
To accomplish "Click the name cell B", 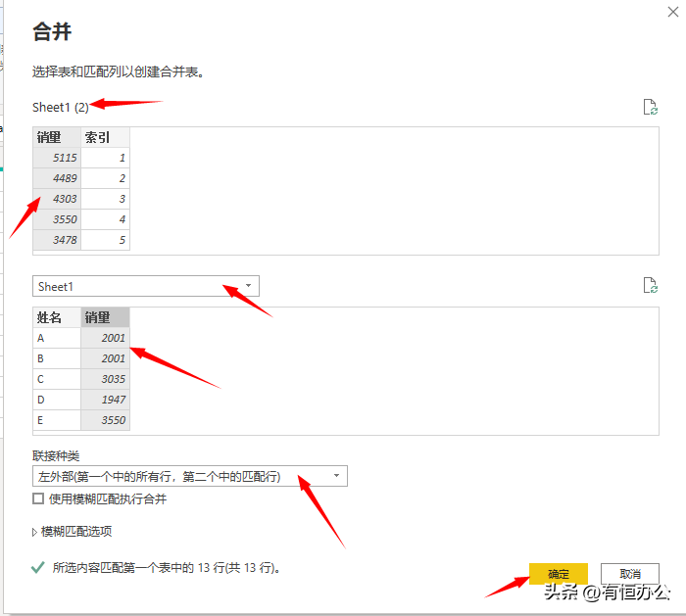I will (57, 358).
